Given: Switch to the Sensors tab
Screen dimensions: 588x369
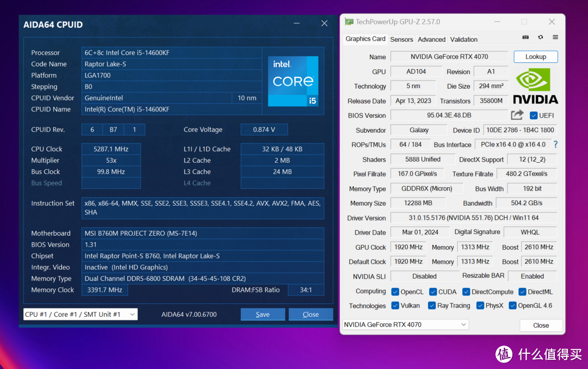Looking at the screenshot, I should [401, 39].
